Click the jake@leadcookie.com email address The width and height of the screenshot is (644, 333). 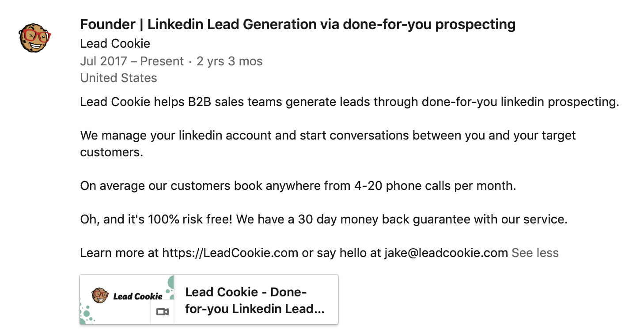point(446,253)
